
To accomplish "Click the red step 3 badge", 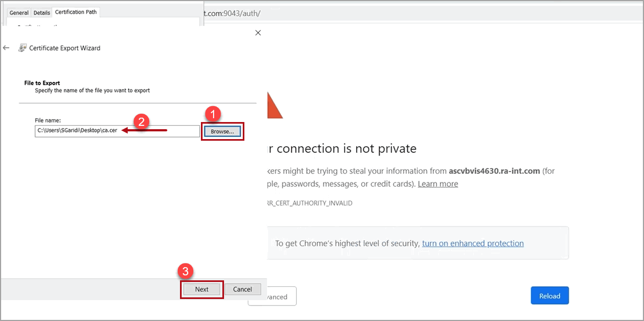I will pyautogui.click(x=185, y=272).
